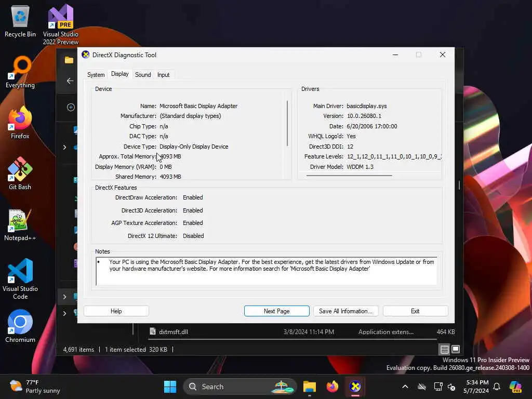Click the muted volume tray icon
This screenshot has width=532, height=399.
point(451,387)
